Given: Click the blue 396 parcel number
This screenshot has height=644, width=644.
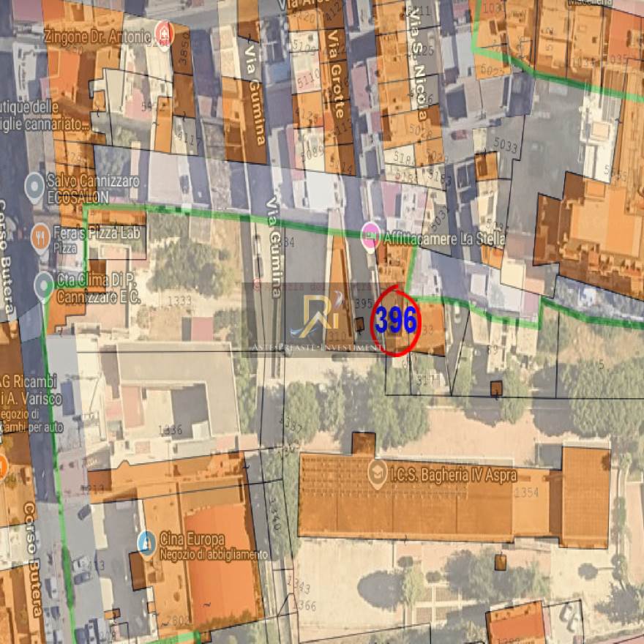Looking at the screenshot, I should tap(395, 321).
